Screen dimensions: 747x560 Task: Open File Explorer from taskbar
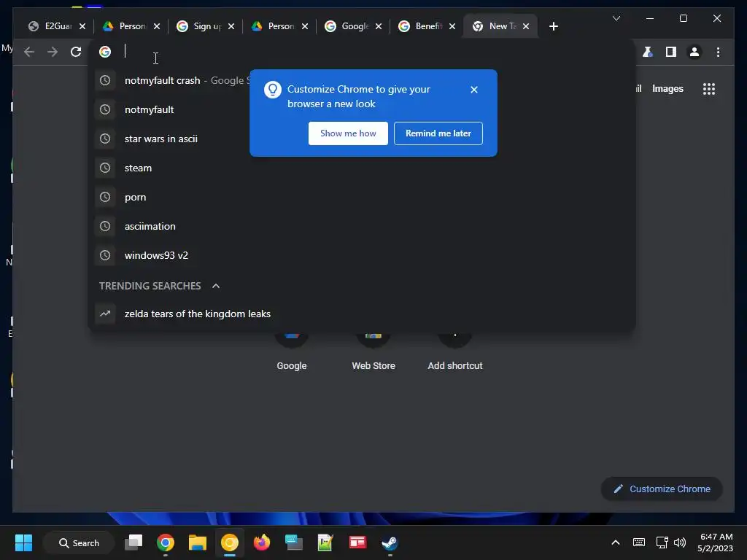(197, 542)
